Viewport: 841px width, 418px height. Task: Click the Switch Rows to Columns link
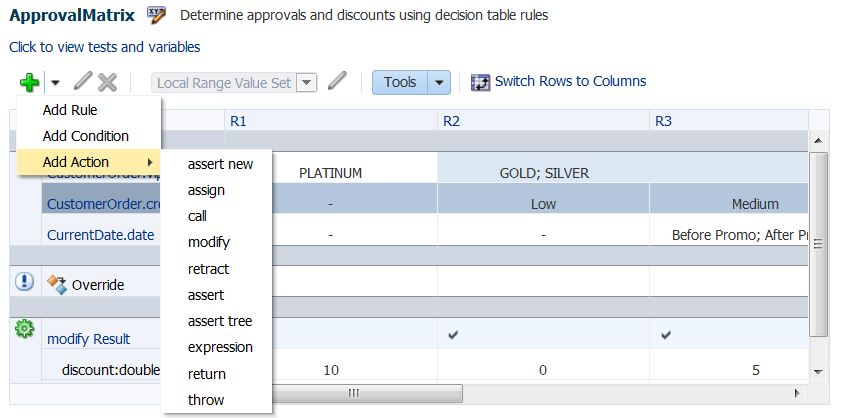pyautogui.click(x=570, y=82)
